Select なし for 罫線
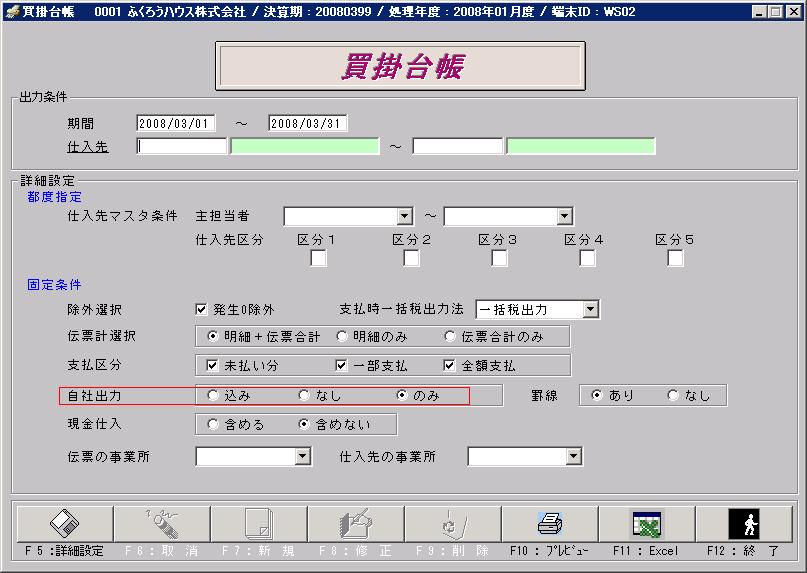The height and width of the screenshot is (573, 807). pos(673,395)
